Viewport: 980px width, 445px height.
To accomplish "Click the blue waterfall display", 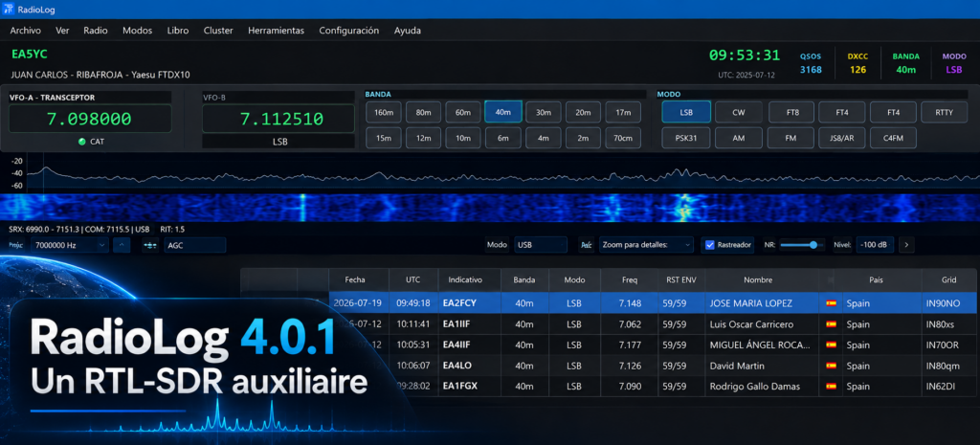I will click(490, 207).
